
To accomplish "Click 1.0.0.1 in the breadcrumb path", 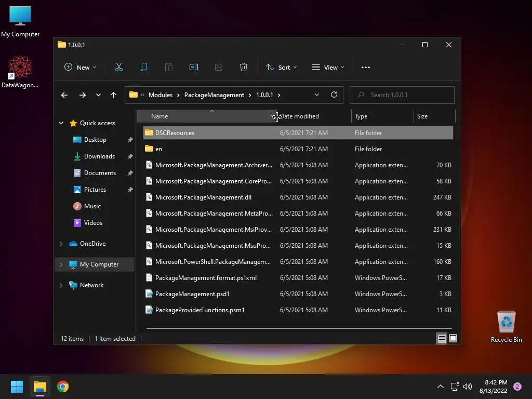I will click(x=264, y=95).
